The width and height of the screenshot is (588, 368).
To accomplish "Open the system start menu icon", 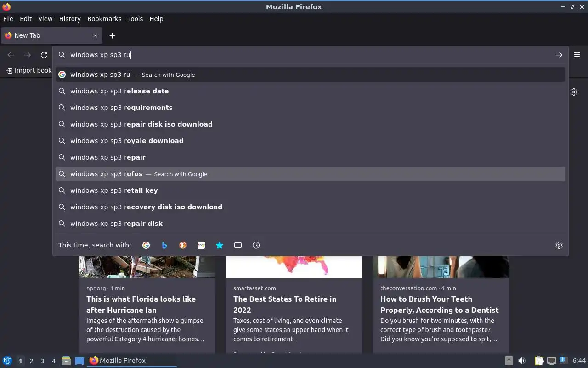I will [7, 361].
